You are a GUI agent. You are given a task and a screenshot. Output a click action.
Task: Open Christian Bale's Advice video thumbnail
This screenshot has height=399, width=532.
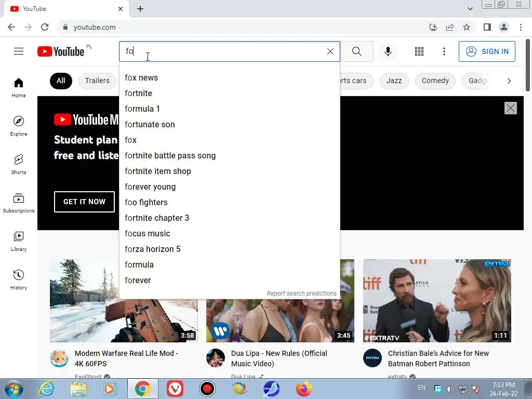click(x=437, y=301)
